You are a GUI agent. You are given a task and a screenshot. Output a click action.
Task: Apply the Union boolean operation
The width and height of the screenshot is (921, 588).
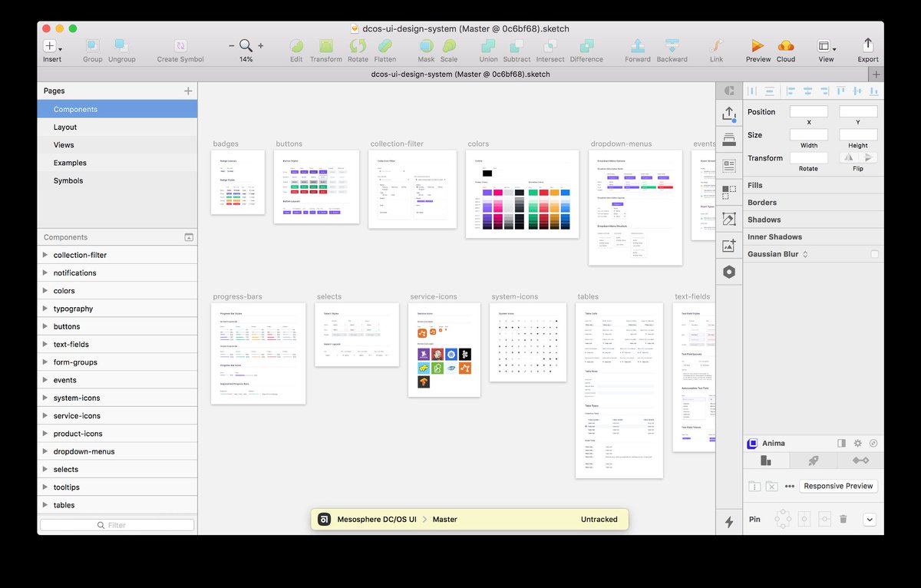point(488,46)
